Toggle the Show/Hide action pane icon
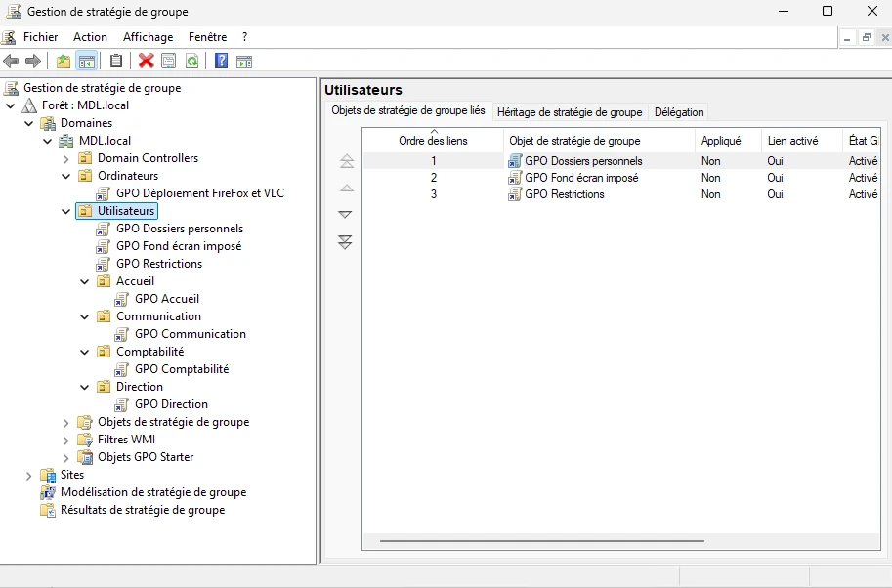Viewport: 892px width, 588px height. tap(244, 61)
